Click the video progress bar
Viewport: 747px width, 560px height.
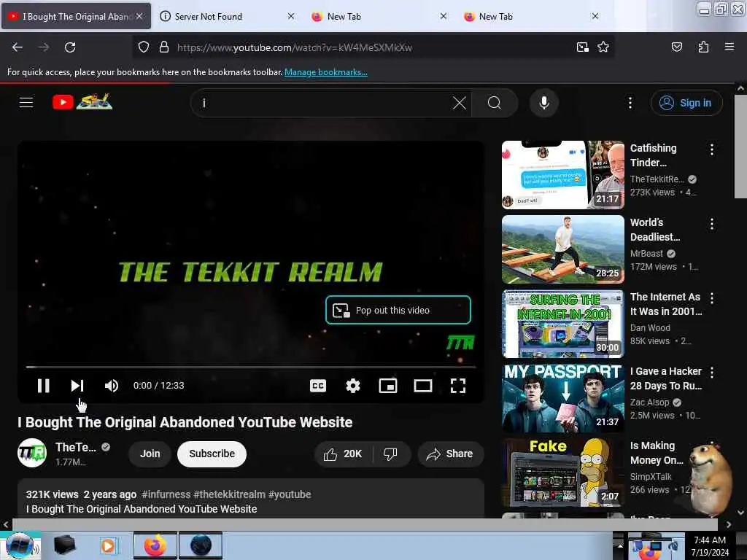(x=251, y=367)
